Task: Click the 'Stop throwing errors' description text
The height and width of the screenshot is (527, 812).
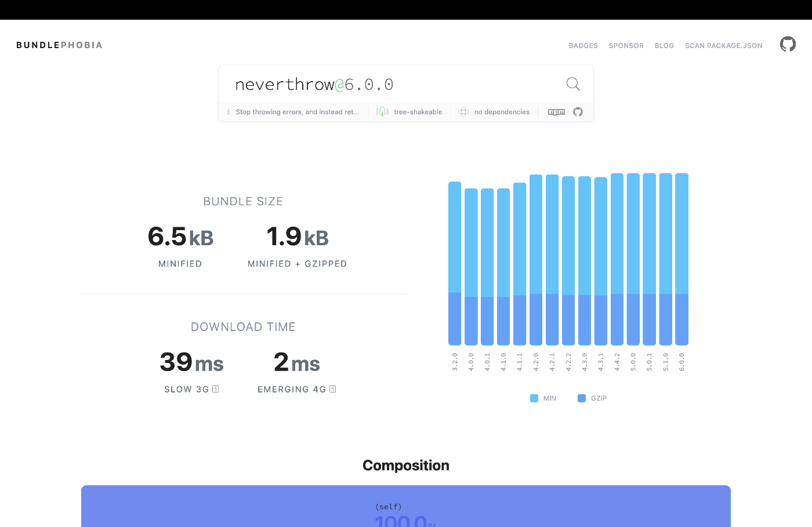Action: tap(298, 112)
